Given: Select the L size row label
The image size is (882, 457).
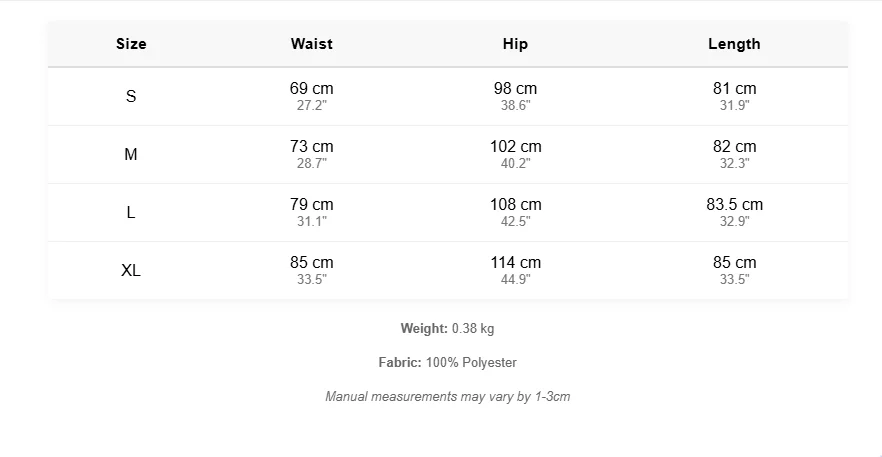Looking at the screenshot, I should (x=131, y=213).
